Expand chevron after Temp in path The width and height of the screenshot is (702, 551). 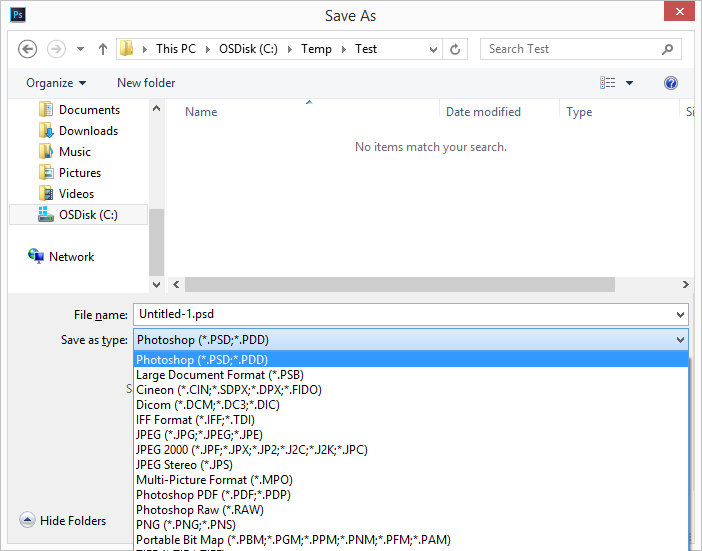[x=344, y=49]
